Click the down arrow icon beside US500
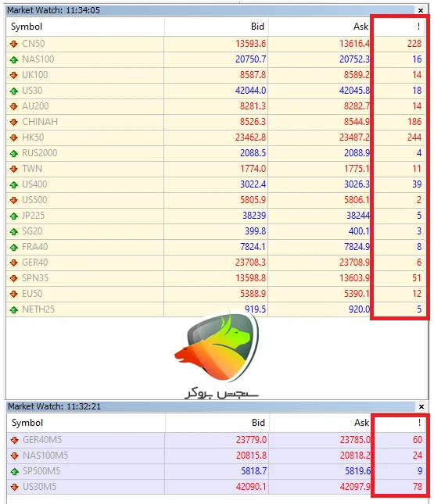Viewport: 434px width, 504px height. 14,200
